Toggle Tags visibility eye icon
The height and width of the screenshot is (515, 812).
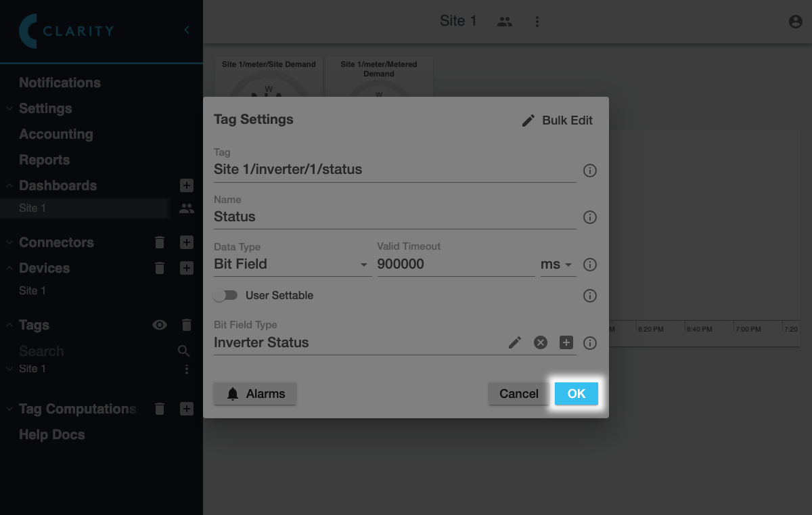coord(160,326)
